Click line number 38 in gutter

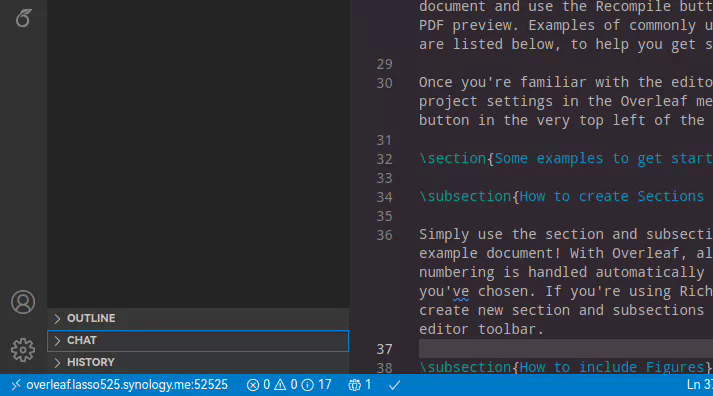coord(384,367)
